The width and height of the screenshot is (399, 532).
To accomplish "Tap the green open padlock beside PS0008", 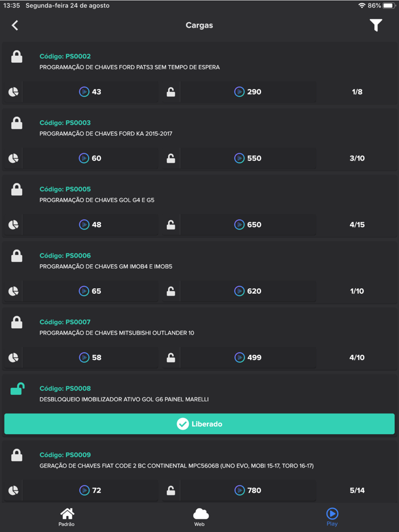I will click(15, 388).
